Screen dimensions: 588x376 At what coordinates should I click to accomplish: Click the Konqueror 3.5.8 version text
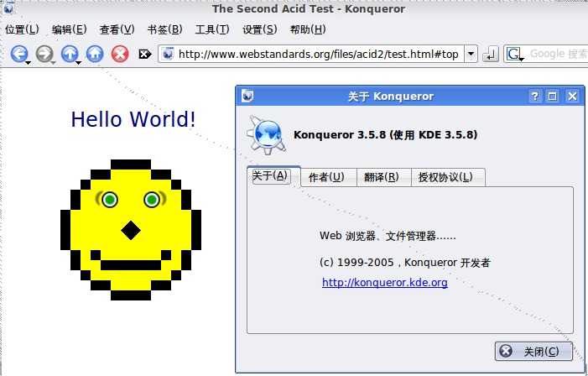(x=385, y=135)
